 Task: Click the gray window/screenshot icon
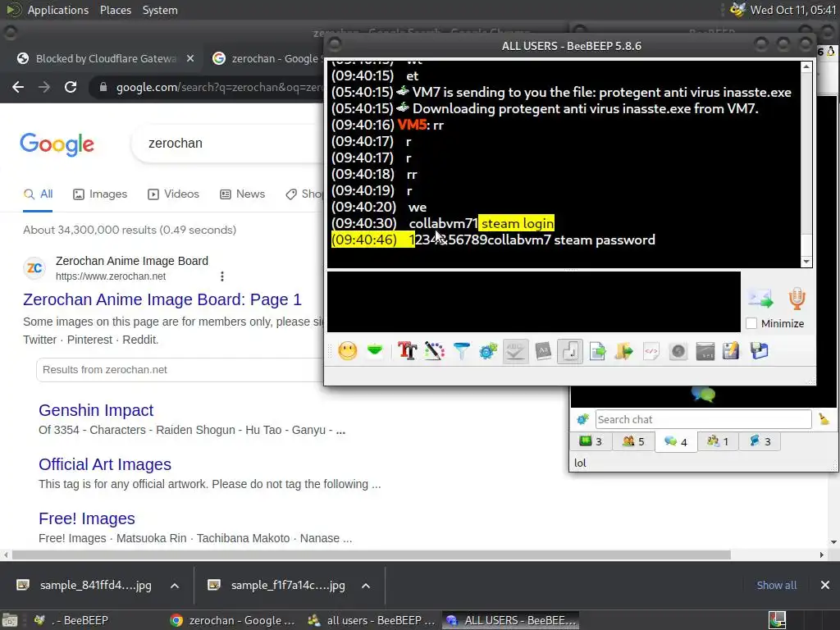[x=705, y=351]
